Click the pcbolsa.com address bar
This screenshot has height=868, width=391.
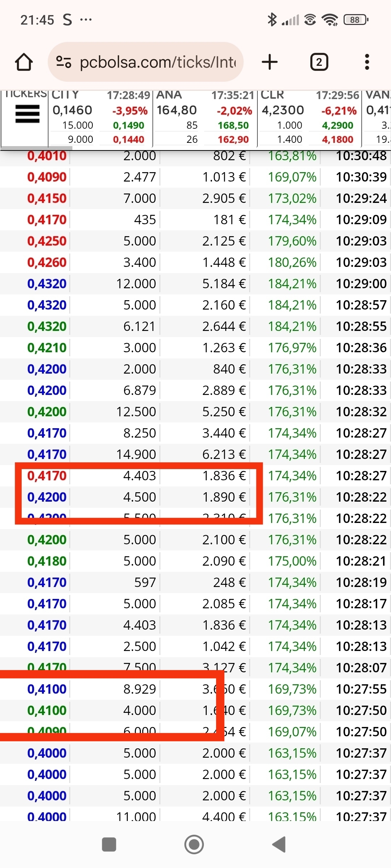click(x=146, y=62)
